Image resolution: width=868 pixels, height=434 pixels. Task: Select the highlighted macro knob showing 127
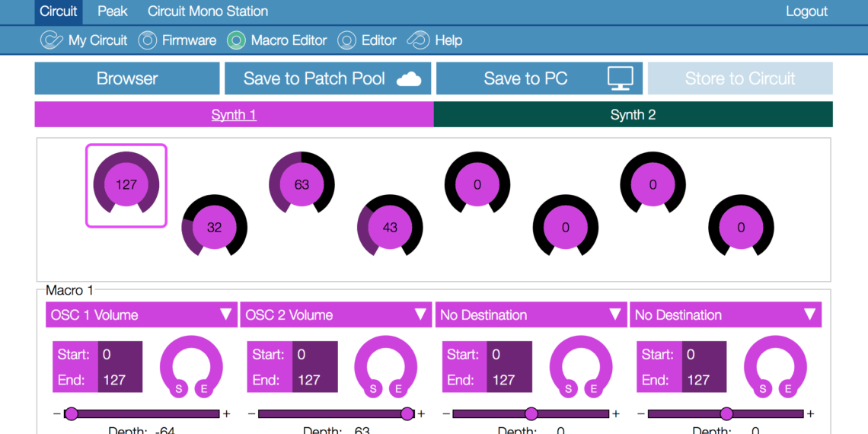click(x=126, y=185)
